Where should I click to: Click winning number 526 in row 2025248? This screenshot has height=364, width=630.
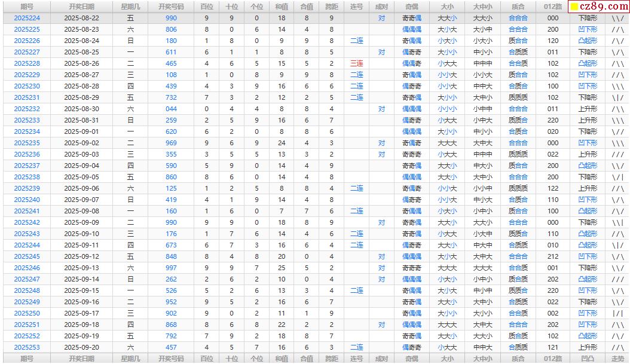(x=171, y=290)
